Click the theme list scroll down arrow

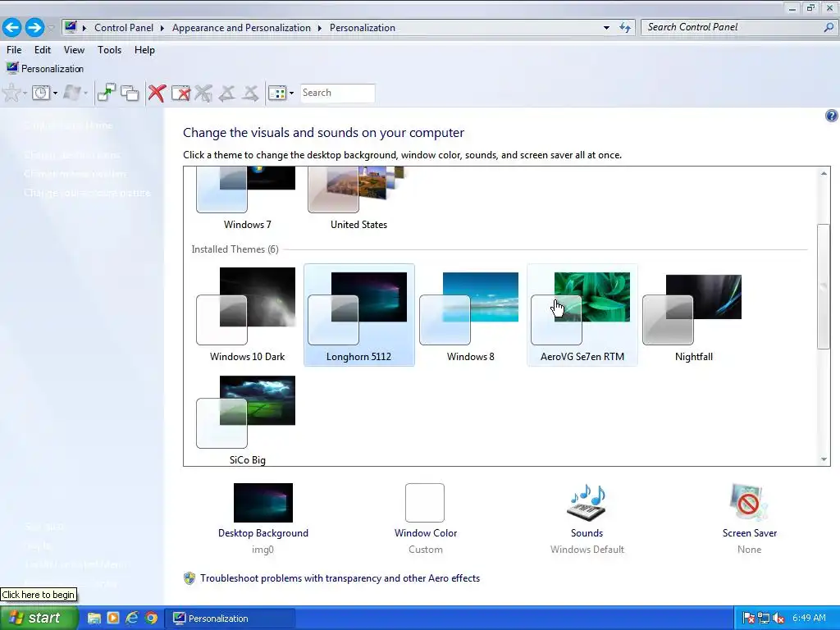coord(824,459)
